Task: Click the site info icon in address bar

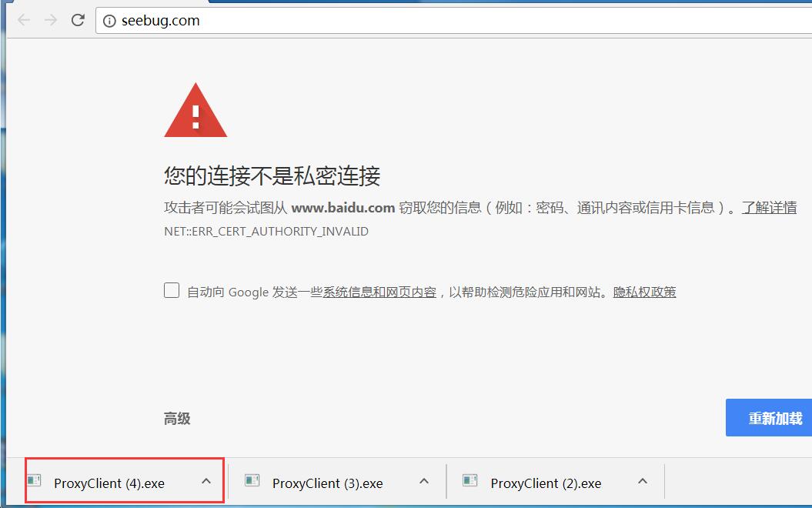Action: (110, 21)
